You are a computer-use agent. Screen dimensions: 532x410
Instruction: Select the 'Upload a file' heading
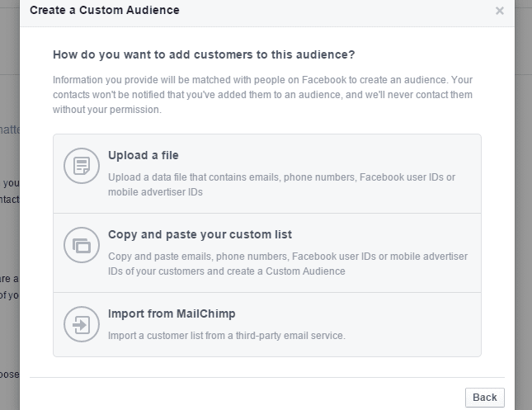[x=144, y=155]
